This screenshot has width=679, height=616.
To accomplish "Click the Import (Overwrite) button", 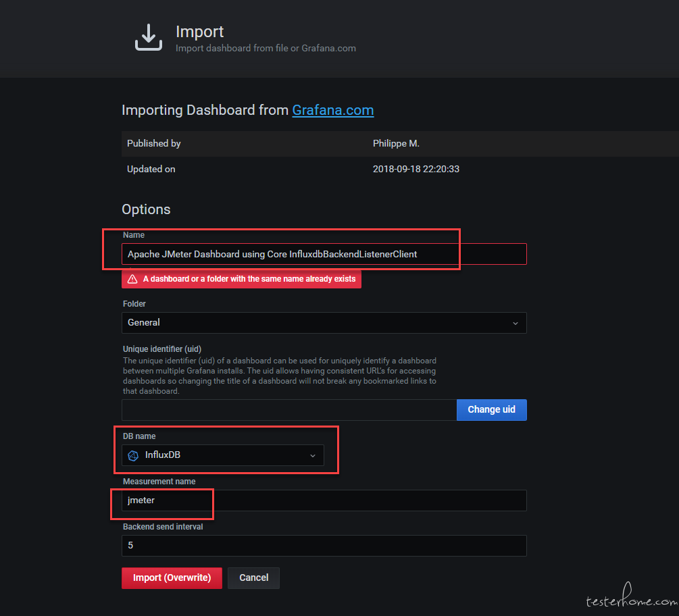I will [x=172, y=578].
